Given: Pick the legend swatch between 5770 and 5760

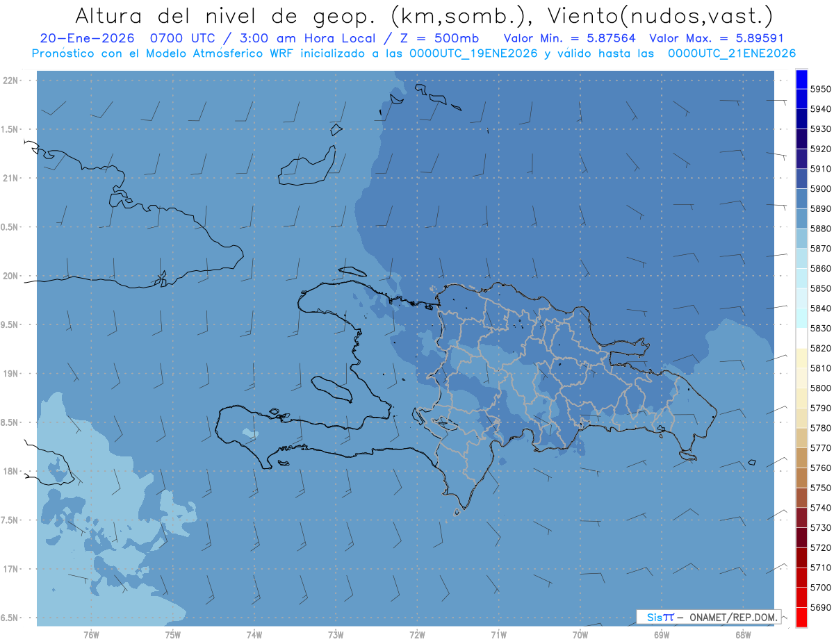Looking at the screenshot, I should [801, 458].
